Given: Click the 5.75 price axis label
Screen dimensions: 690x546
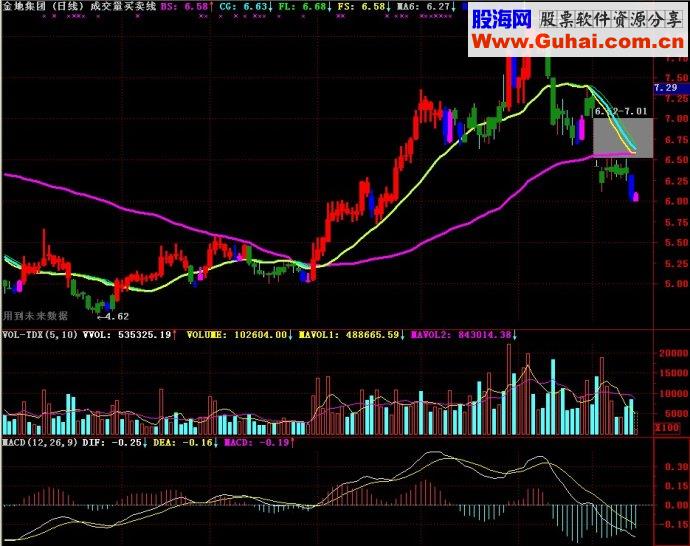Looking at the screenshot, I should pyautogui.click(x=677, y=223).
